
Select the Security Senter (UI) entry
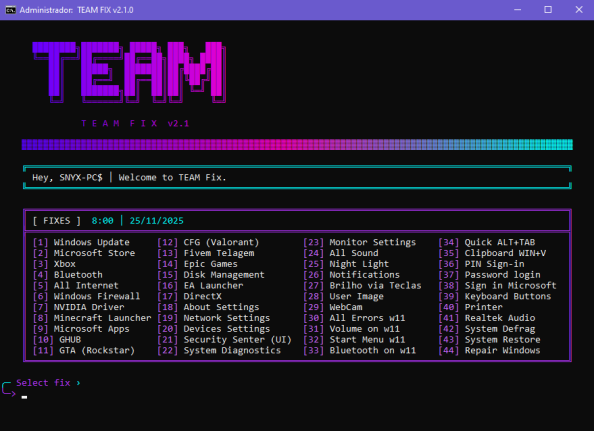tap(224, 340)
